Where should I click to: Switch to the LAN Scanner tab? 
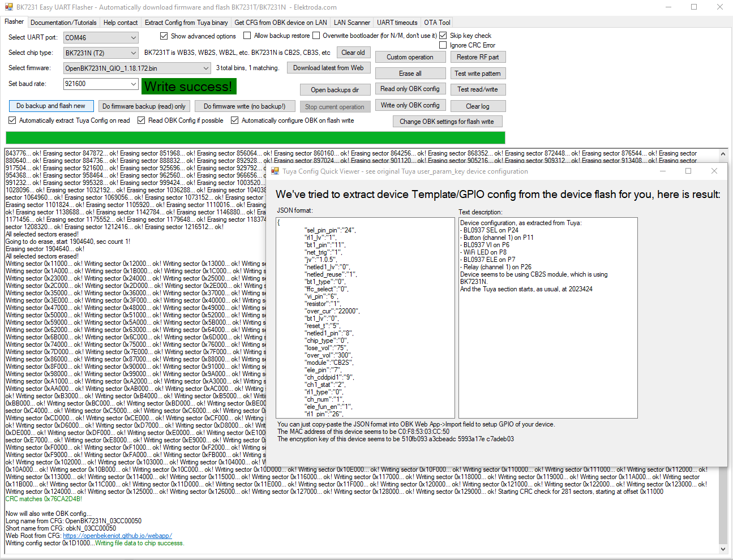pyautogui.click(x=352, y=23)
